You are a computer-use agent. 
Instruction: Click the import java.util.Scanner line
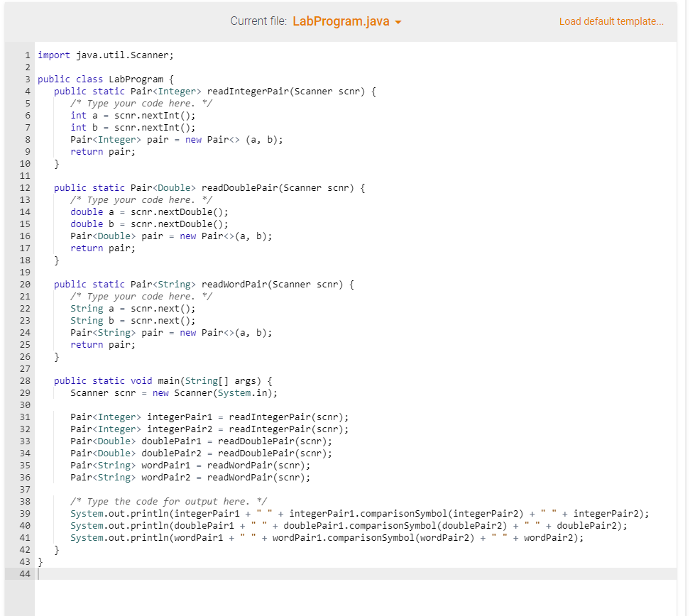[106, 55]
